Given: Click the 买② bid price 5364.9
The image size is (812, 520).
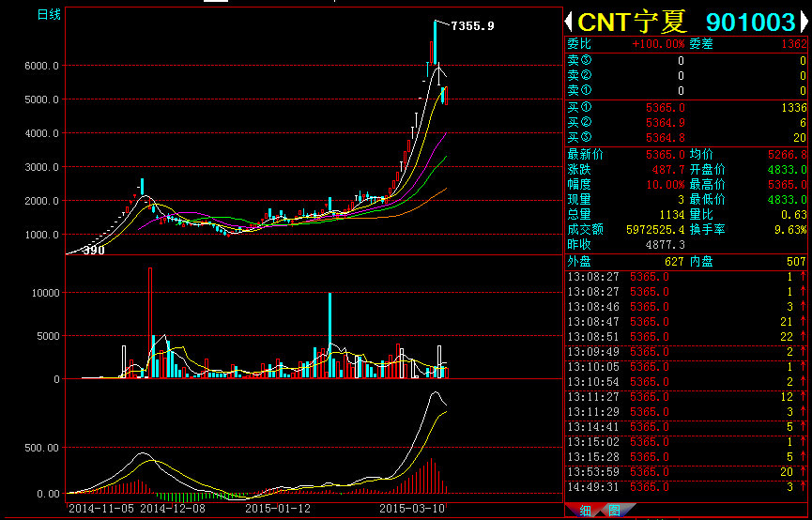Looking at the screenshot, I should pyautogui.click(x=666, y=123).
